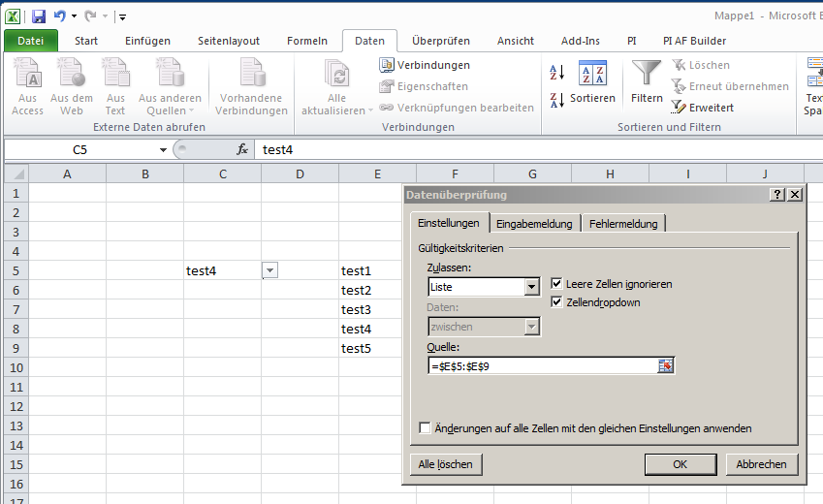The image size is (823, 504).
Task: Open Verbindungen in the ribbon
Action: (425, 65)
